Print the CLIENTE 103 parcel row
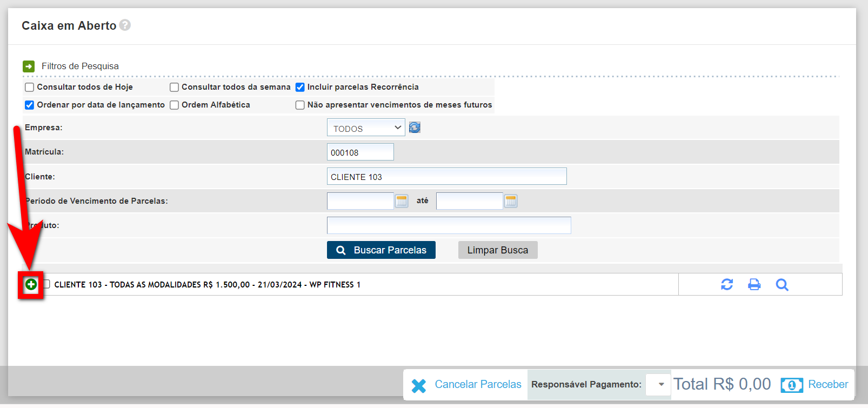Image resolution: width=868 pixels, height=408 pixels. pyautogui.click(x=754, y=284)
